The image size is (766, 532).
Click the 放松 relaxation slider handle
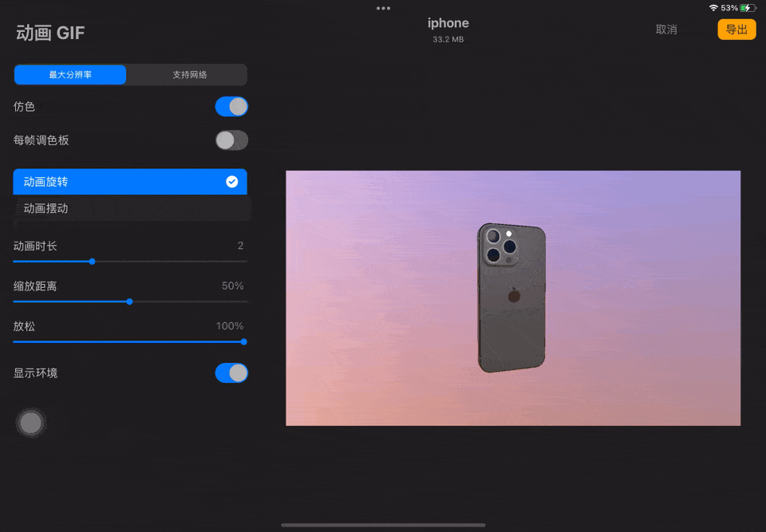click(x=243, y=341)
